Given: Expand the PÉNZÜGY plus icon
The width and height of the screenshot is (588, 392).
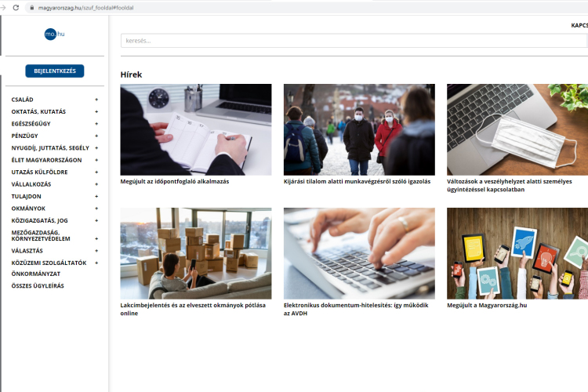Looking at the screenshot, I should coord(96,136).
